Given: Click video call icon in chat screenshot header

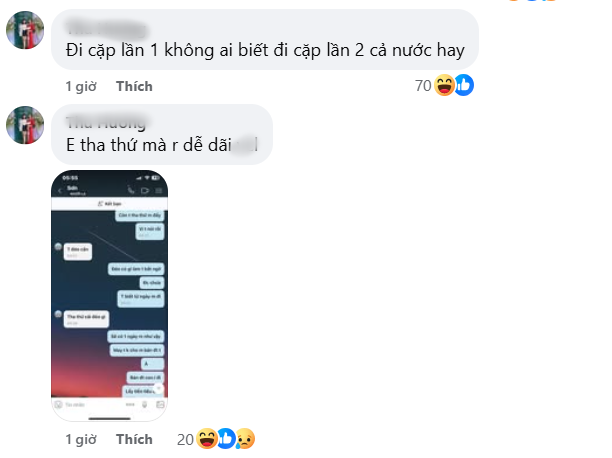Looking at the screenshot, I should [145, 191].
